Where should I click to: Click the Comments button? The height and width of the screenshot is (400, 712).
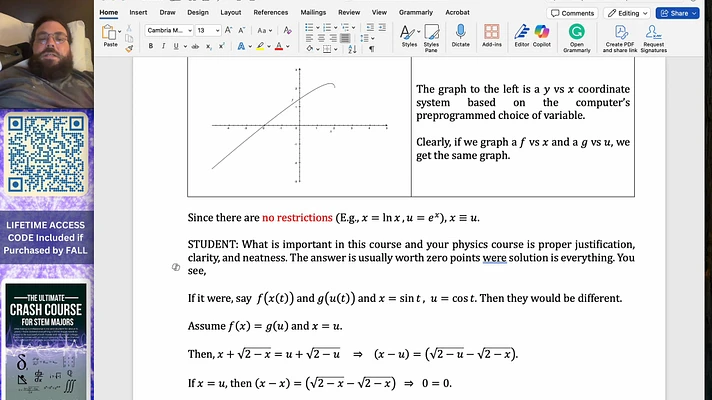tap(572, 13)
